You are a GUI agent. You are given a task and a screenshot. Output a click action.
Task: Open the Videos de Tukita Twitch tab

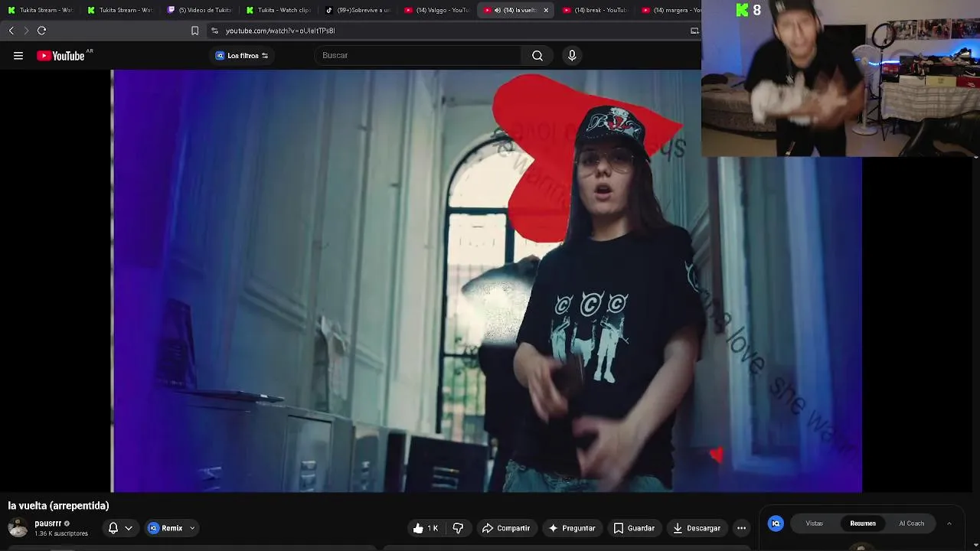click(x=200, y=10)
